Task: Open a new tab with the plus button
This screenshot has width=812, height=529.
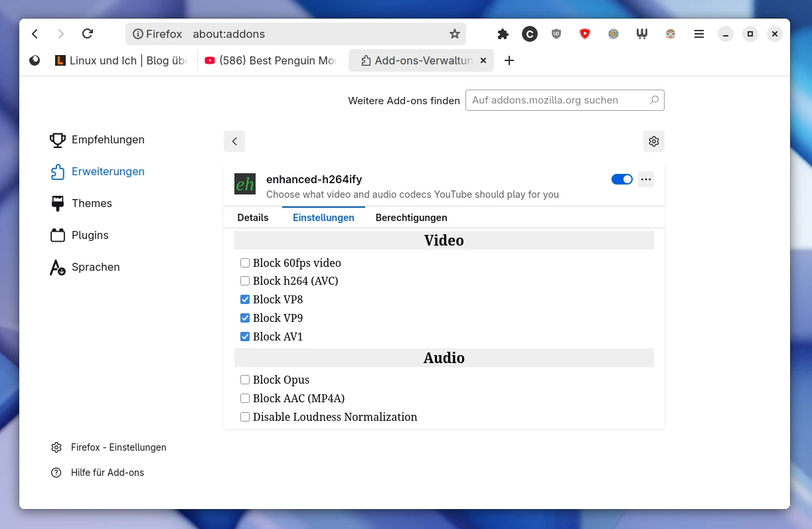Action: 509,60
